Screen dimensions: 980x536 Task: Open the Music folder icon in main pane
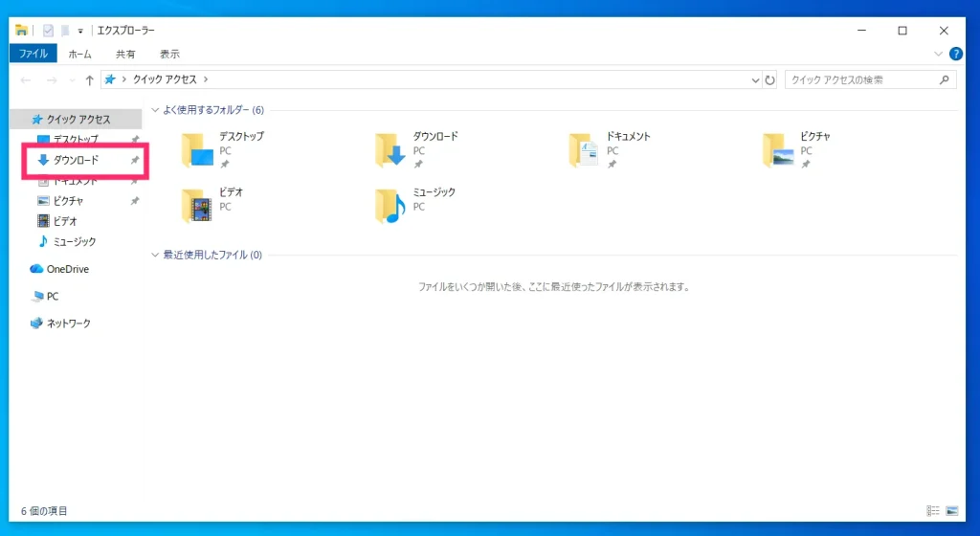(391, 206)
